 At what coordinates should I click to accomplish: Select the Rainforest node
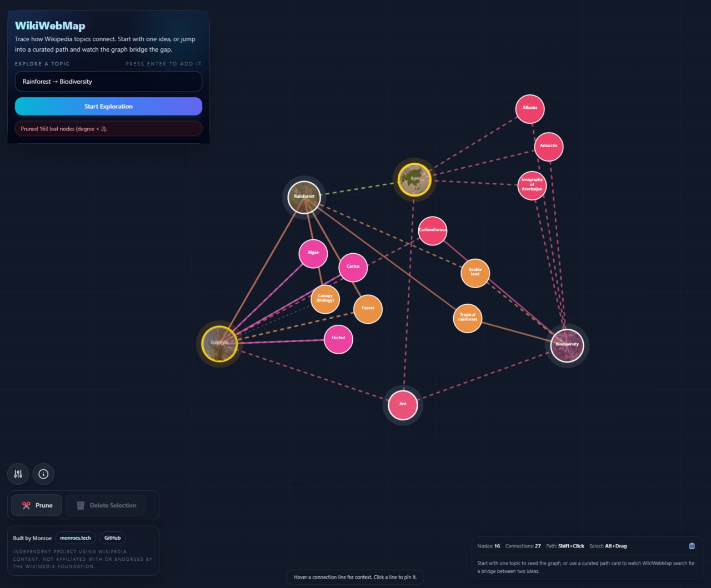point(304,197)
